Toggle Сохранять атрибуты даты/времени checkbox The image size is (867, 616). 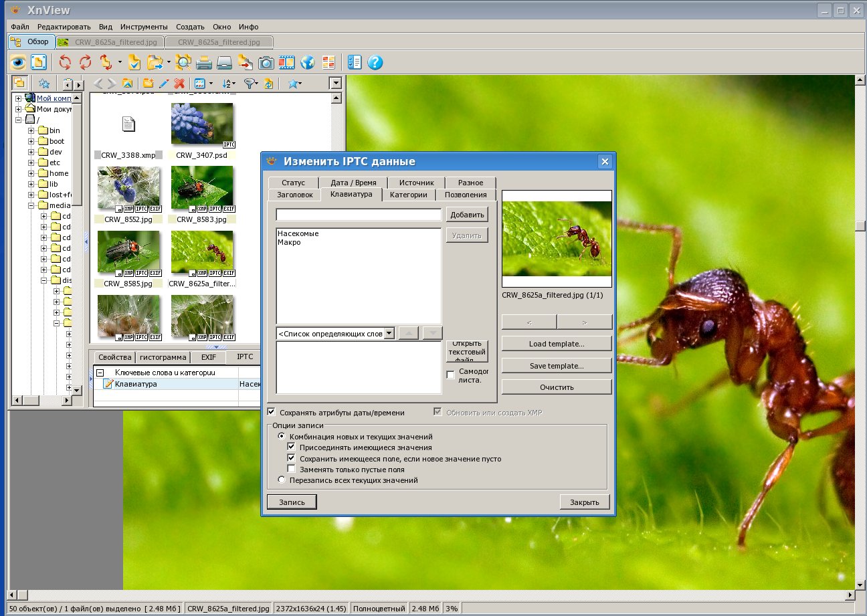tap(271, 413)
